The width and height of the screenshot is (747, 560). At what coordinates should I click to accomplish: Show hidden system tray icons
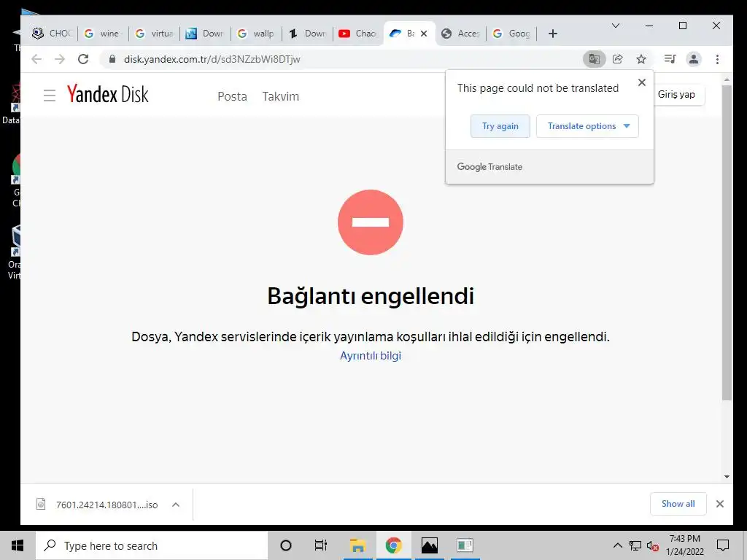pos(617,545)
